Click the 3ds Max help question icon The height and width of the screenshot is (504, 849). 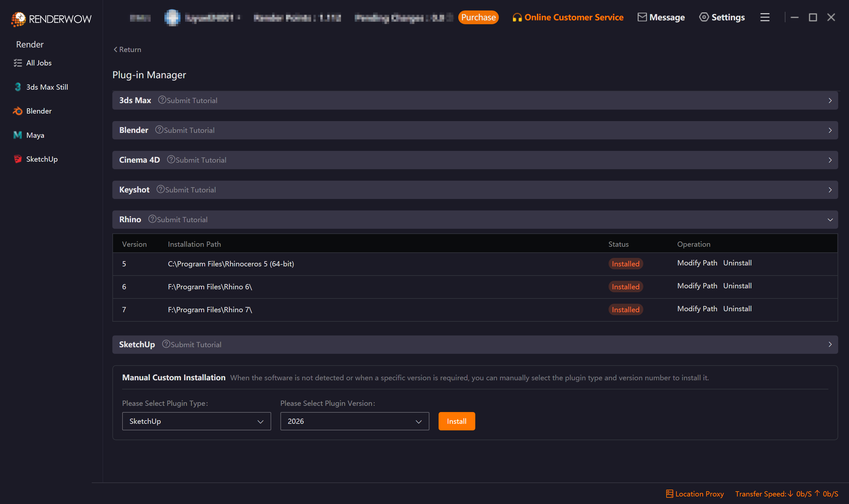162,100
